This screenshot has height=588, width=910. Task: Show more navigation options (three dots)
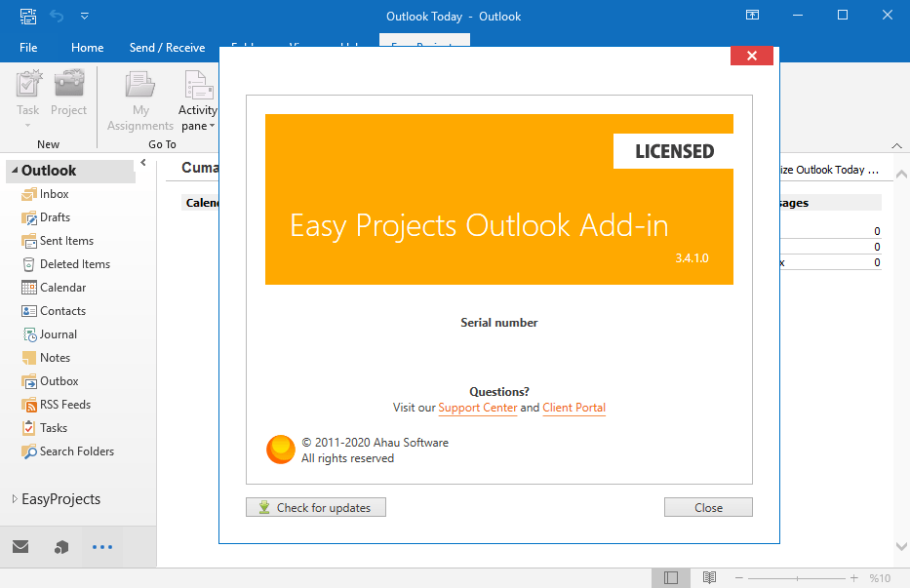click(102, 547)
